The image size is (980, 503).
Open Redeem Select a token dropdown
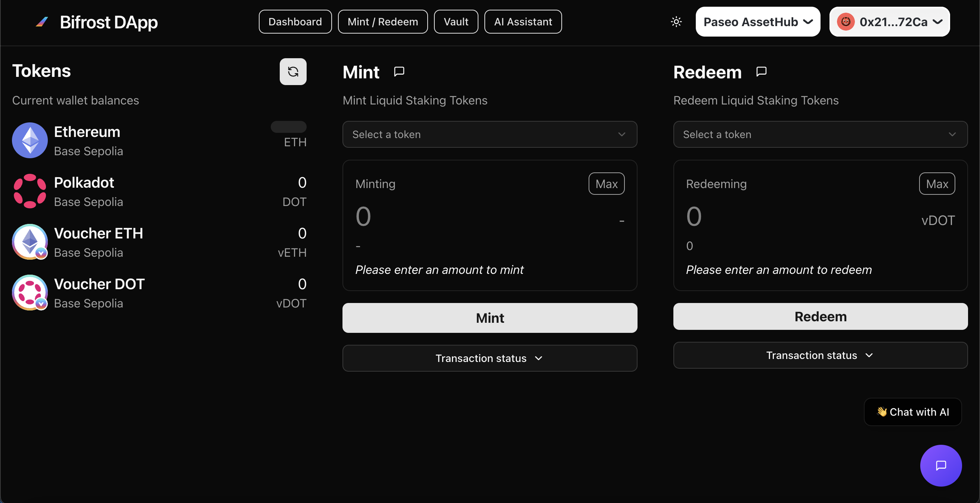(820, 134)
